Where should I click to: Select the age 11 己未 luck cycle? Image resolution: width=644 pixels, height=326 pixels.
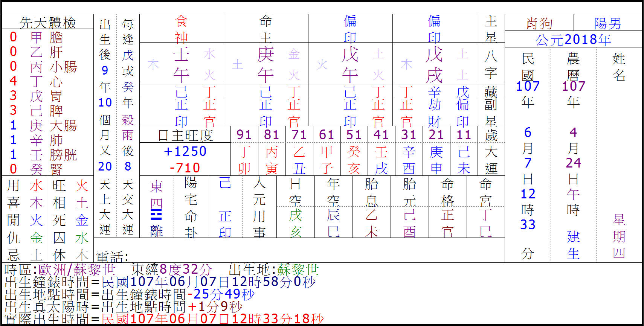point(464,151)
